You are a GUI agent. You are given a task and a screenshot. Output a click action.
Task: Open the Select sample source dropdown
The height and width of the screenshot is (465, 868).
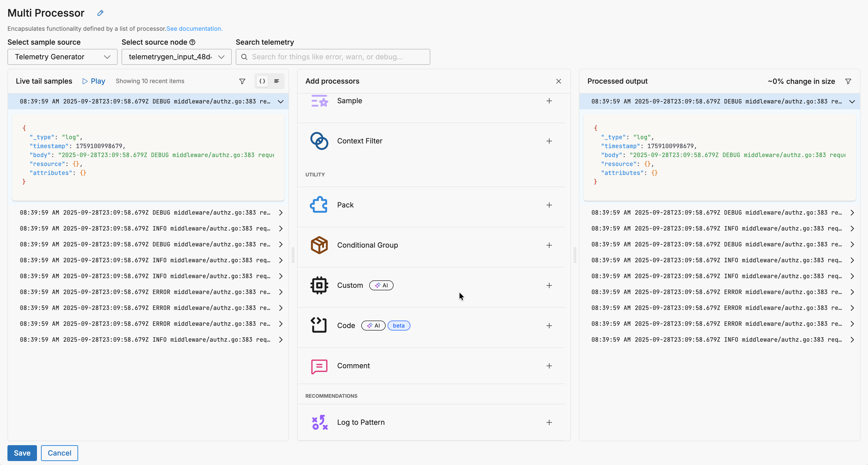(62, 57)
